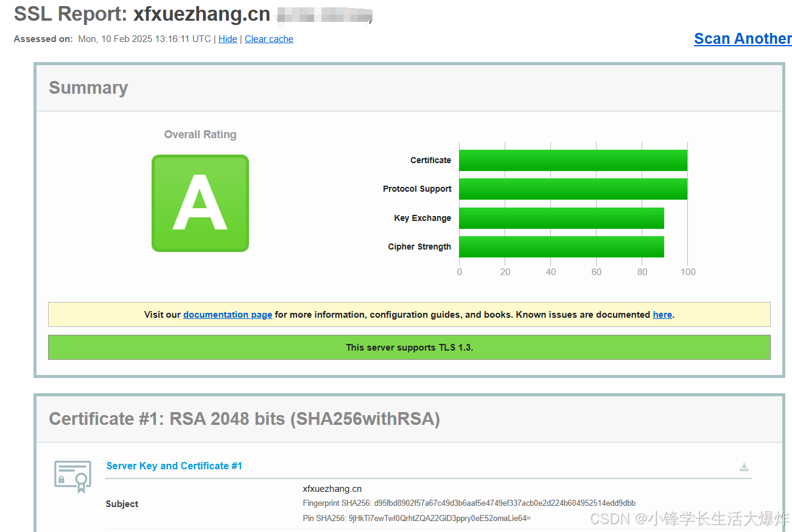Click the Protocol Support chart label

click(x=417, y=189)
